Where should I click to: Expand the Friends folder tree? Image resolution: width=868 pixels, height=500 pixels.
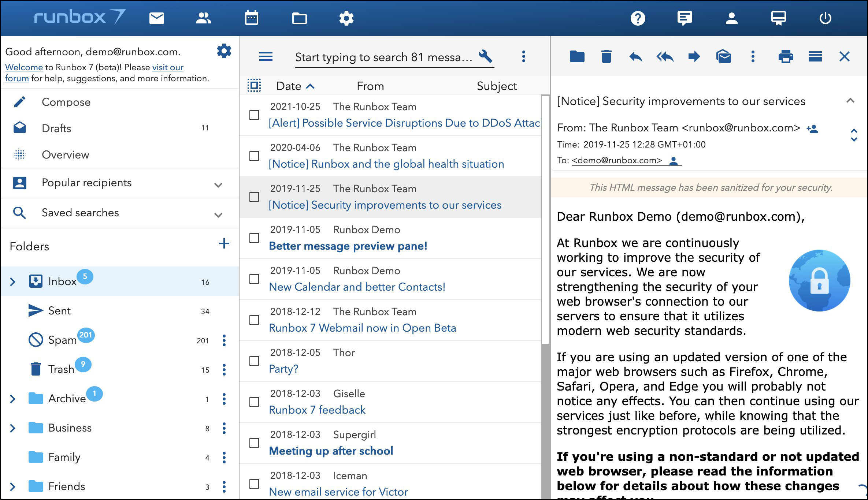[12, 486]
